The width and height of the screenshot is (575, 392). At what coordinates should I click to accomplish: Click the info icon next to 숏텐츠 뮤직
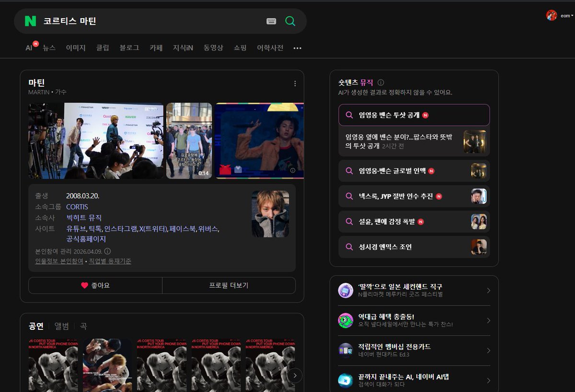(x=381, y=82)
